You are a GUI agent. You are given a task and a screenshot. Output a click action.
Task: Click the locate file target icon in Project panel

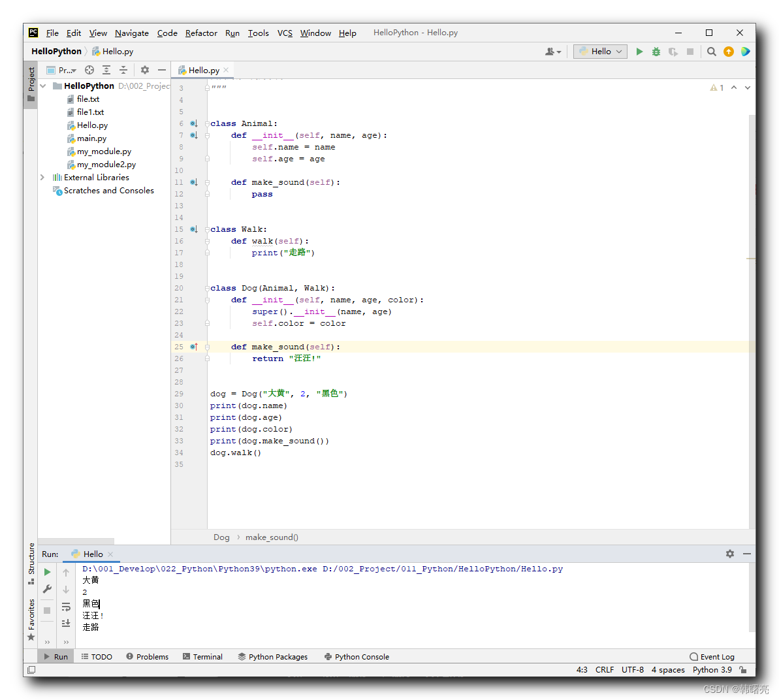click(x=89, y=70)
